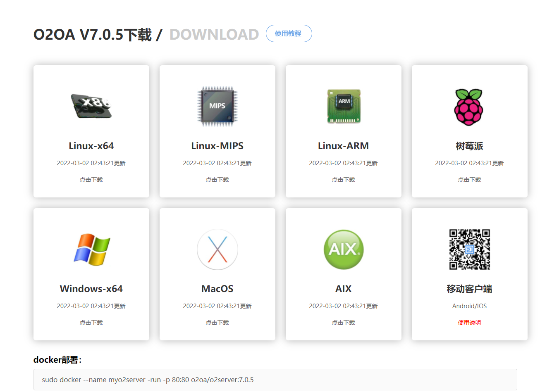The height and width of the screenshot is (392, 559).
Task: Select the Linux-ARM title
Action: [344, 146]
